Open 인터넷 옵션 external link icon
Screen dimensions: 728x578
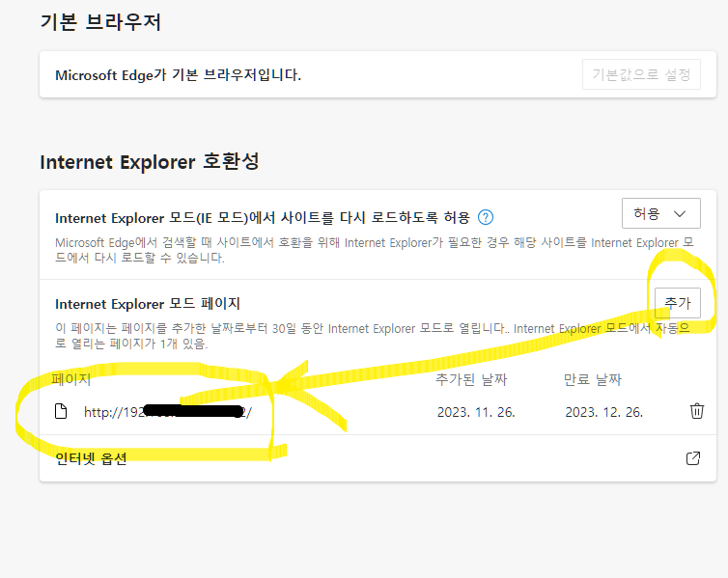(x=692, y=458)
